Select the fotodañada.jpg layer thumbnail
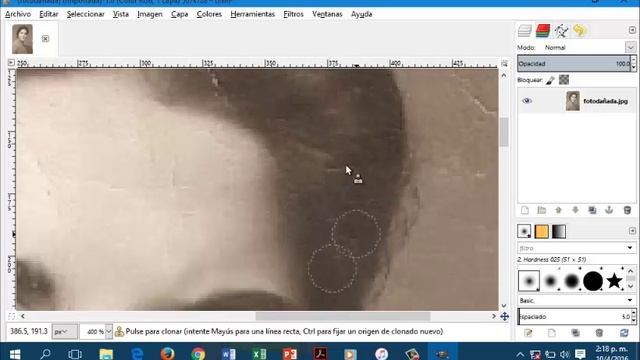 click(x=573, y=101)
